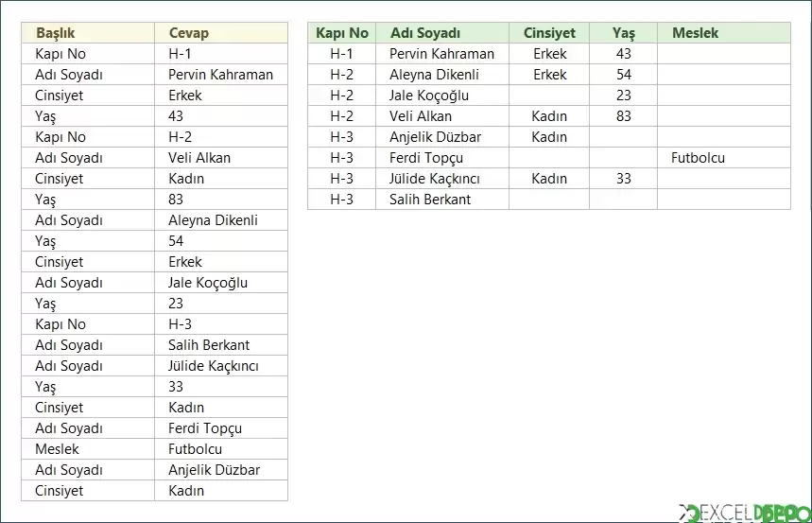Click the Cinsiyet column header in right table
Screen dimensions: 812x523
click(x=549, y=33)
